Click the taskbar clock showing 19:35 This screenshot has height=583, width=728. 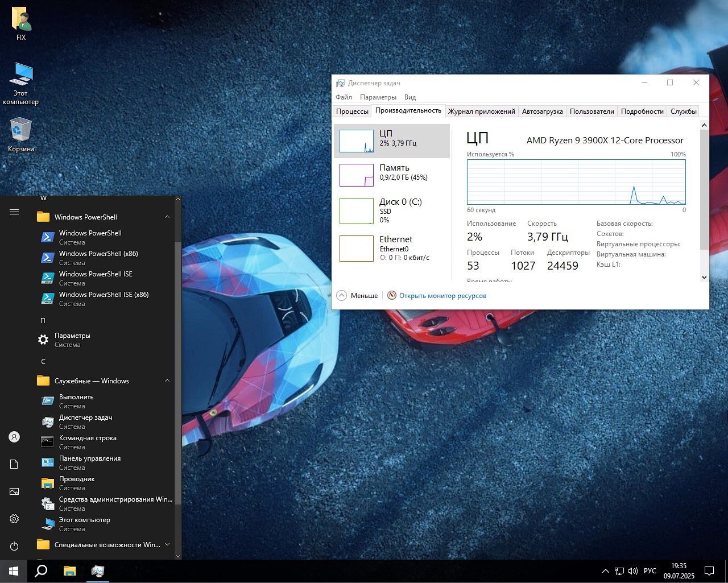coord(679,571)
